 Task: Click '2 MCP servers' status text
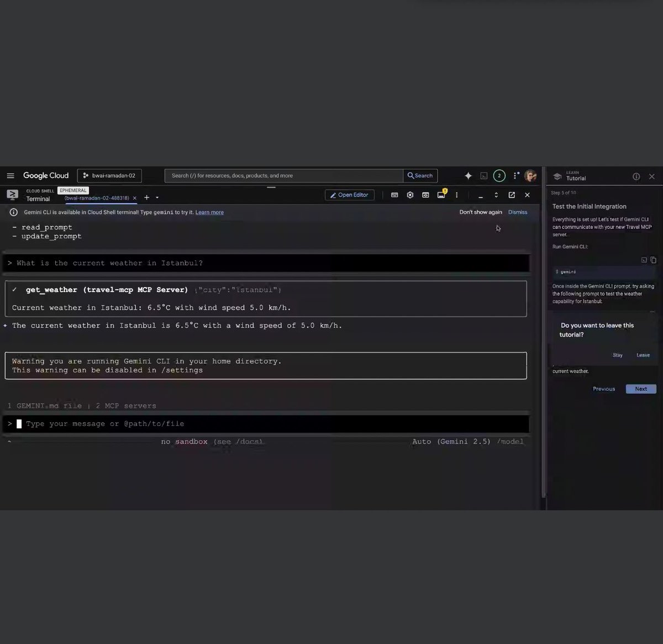click(x=126, y=406)
